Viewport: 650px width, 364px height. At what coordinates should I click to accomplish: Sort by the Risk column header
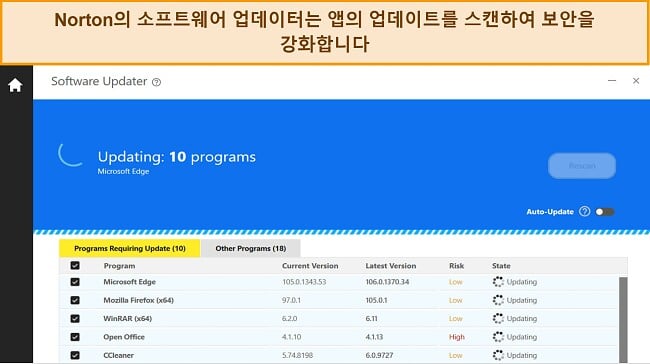click(x=456, y=266)
